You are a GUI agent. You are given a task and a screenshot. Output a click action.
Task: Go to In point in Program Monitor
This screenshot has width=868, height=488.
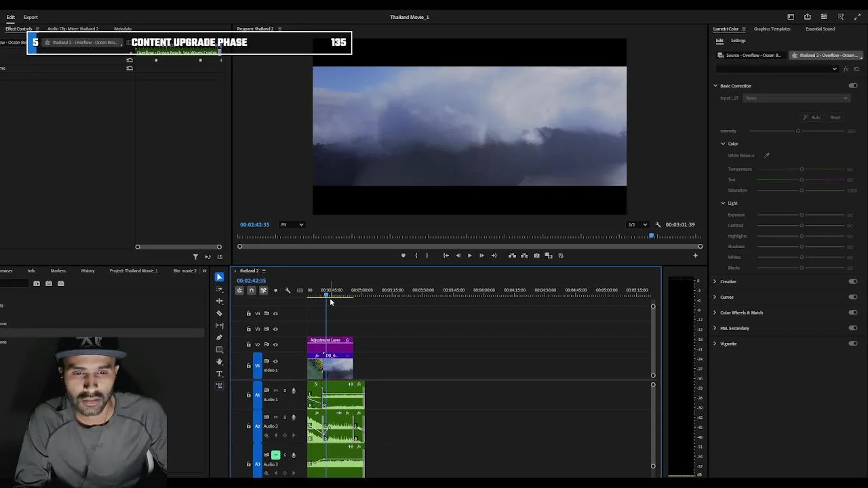point(446,256)
